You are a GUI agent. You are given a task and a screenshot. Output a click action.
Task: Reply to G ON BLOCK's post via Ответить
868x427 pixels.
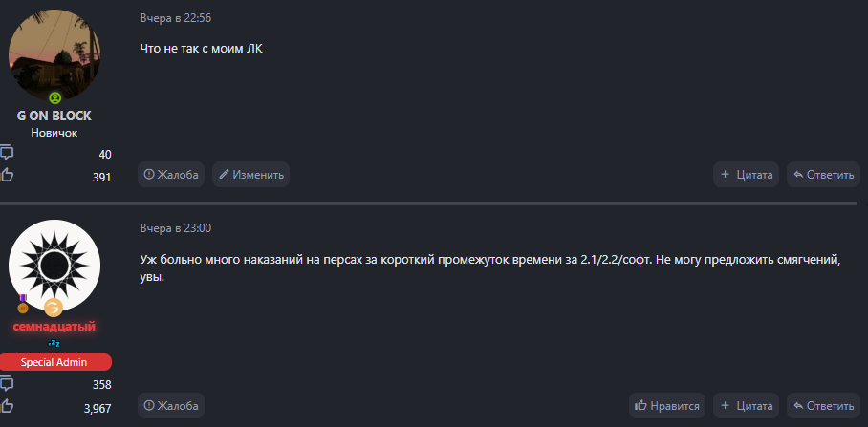coord(823,175)
